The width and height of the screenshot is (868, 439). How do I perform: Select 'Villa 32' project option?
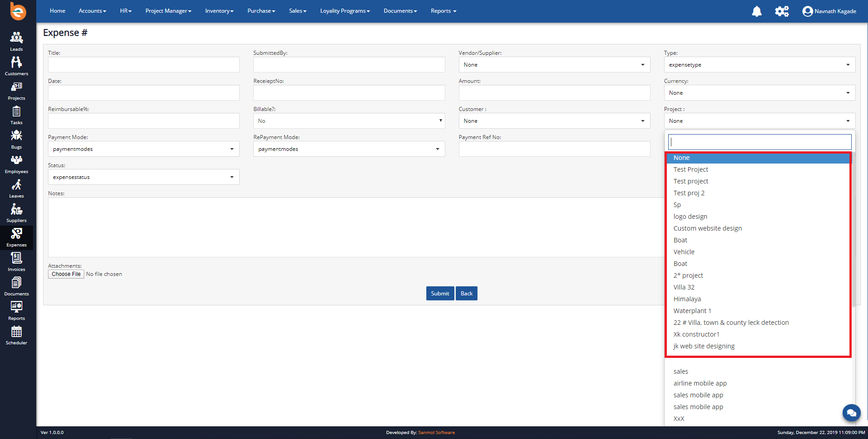(x=758, y=287)
